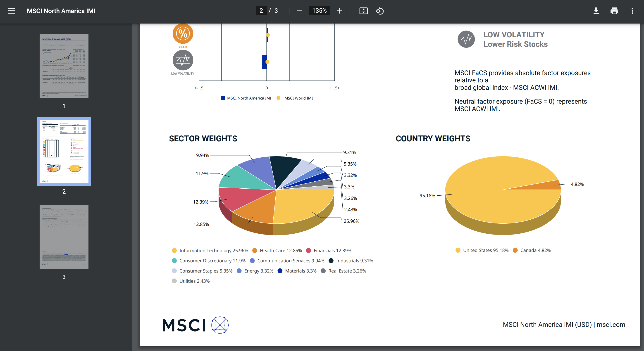The height and width of the screenshot is (351, 644).
Task: Click the Low Volatility factor icon
Action: tap(183, 60)
